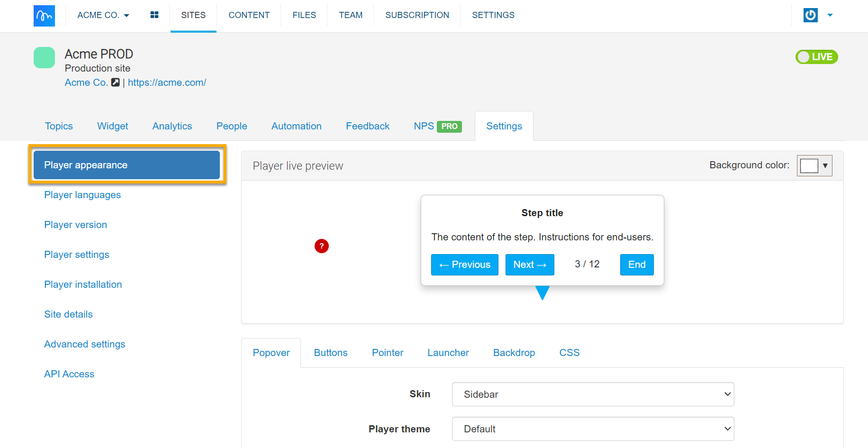The height and width of the screenshot is (448, 868).
Task: Expand the ACME CO. organization dropdown
Action: (x=103, y=15)
